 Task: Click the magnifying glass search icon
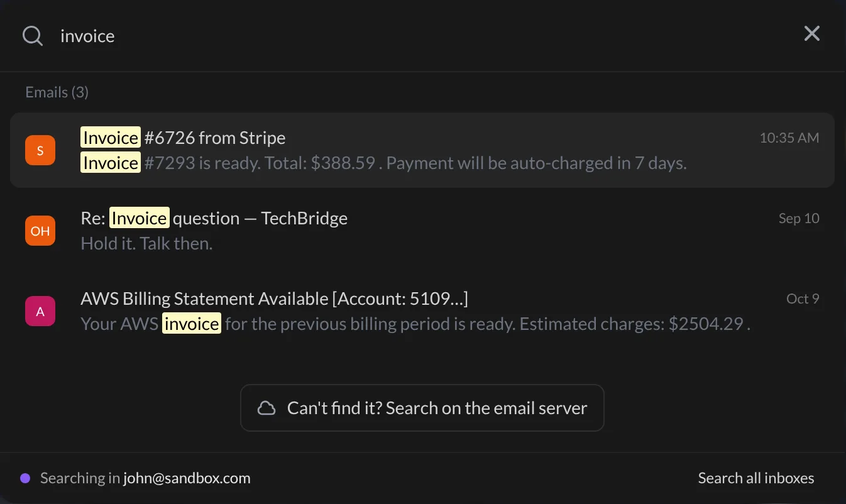coord(33,36)
